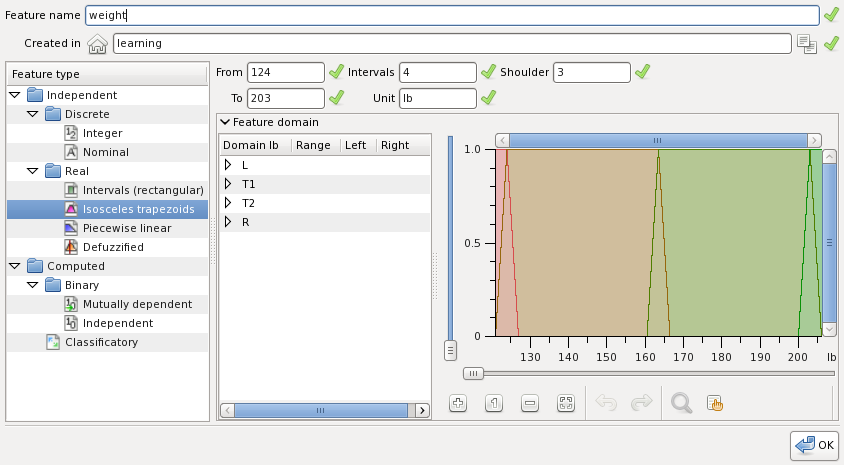The width and height of the screenshot is (844, 465).
Task: Click the chart top scrollbar right arrow
Action: (x=814, y=140)
